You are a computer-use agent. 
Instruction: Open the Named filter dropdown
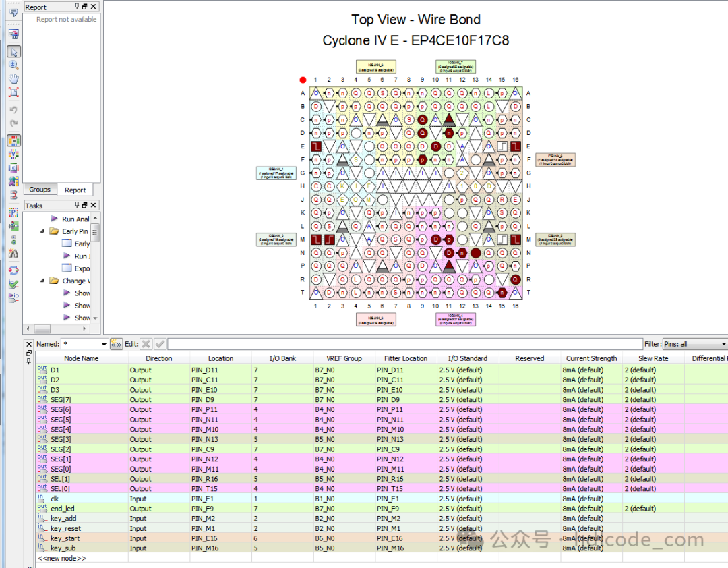tap(104, 345)
